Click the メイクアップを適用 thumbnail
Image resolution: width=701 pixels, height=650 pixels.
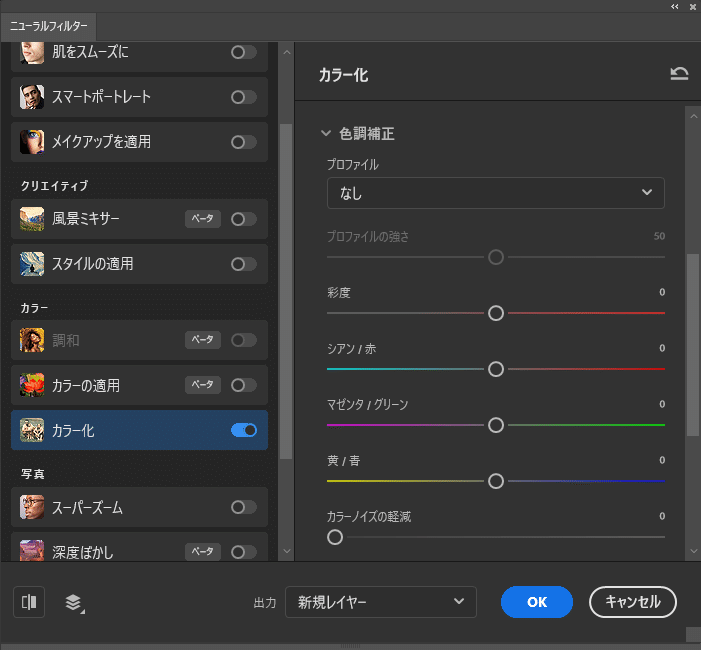click(32, 142)
